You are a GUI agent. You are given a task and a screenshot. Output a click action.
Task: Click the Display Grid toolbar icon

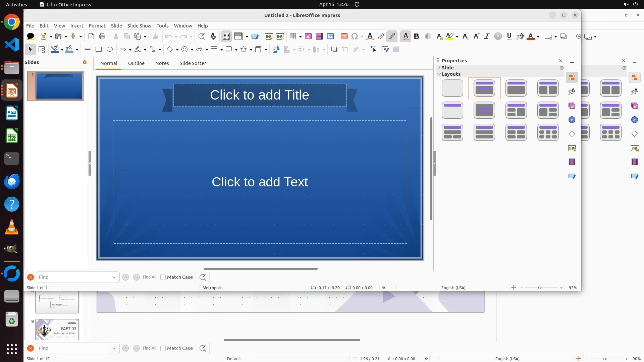pos(226,37)
